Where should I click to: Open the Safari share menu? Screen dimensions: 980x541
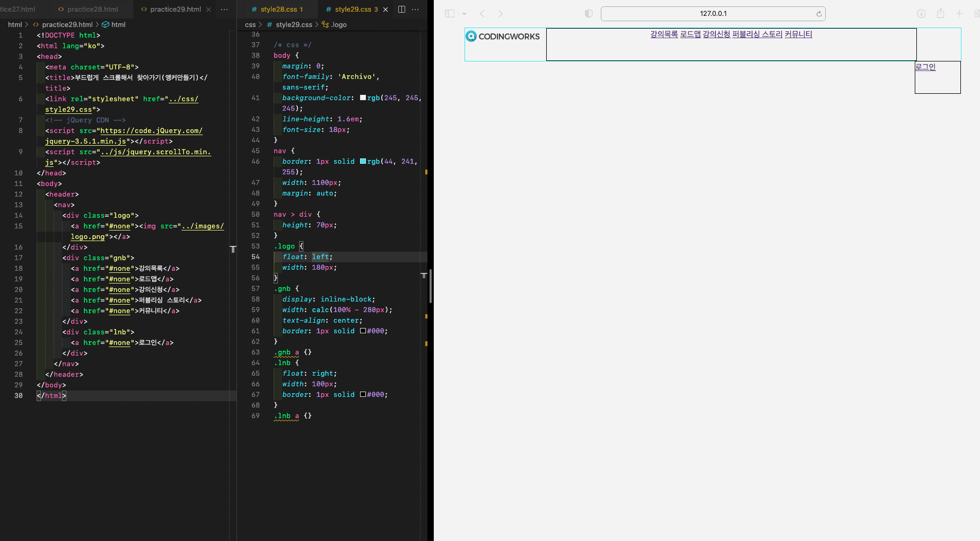(x=940, y=14)
